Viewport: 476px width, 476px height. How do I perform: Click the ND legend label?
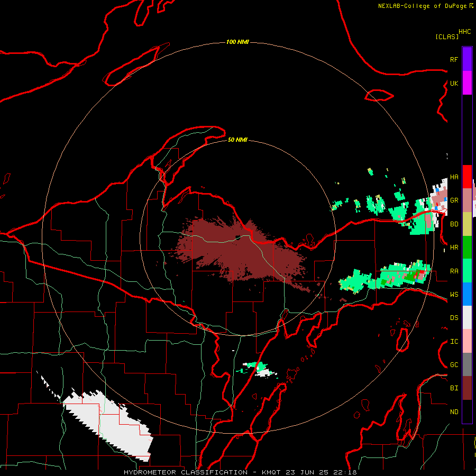click(454, 412)
